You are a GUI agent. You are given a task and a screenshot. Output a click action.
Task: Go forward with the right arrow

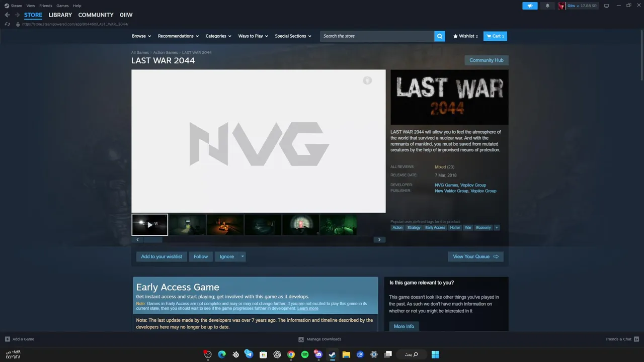coord(17,15)
